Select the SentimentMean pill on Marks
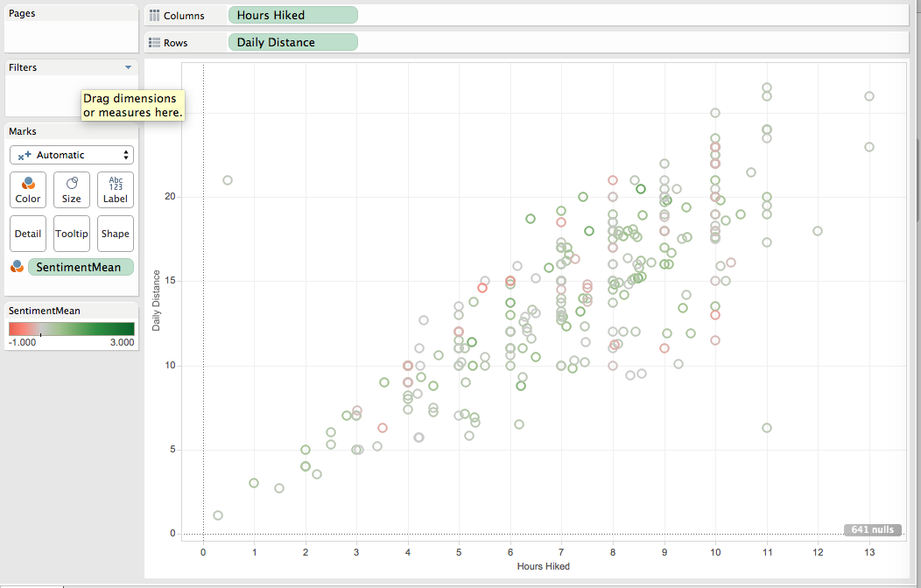The width and height of the screenshot is (921, 588). 81,267
